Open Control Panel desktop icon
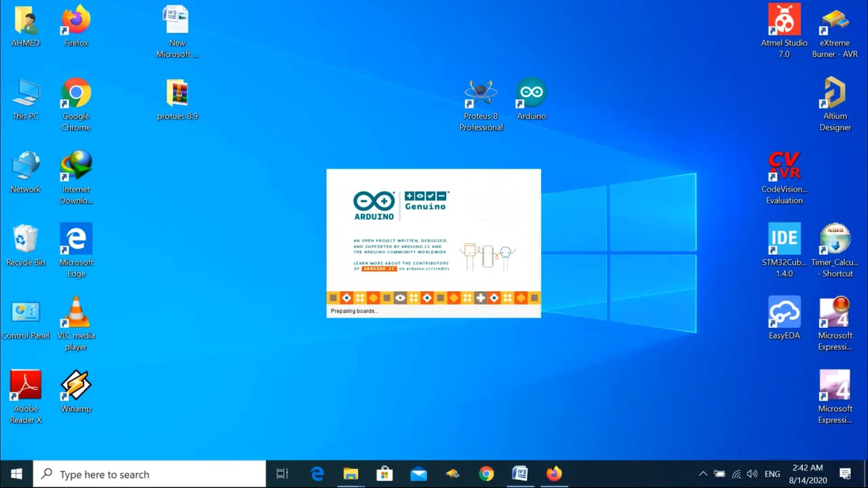The image size is (868, 488). click(26, 320)
